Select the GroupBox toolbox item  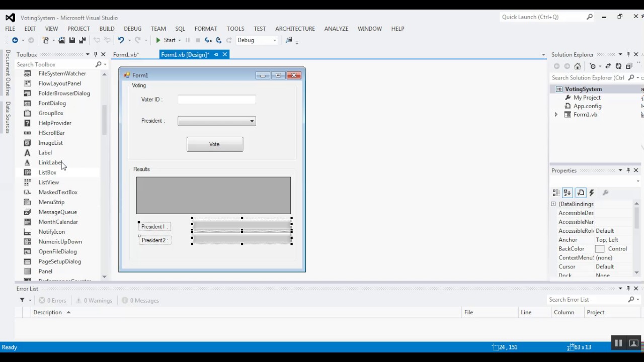(51, 113)
